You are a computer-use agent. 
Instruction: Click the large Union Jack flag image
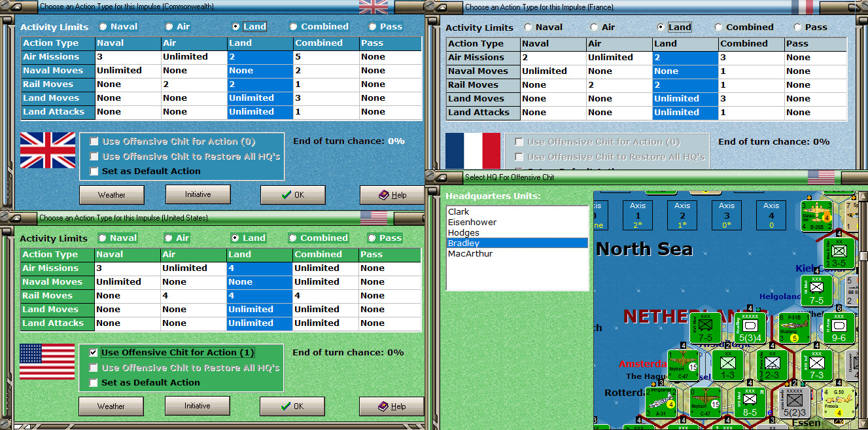tap(48, 151)
